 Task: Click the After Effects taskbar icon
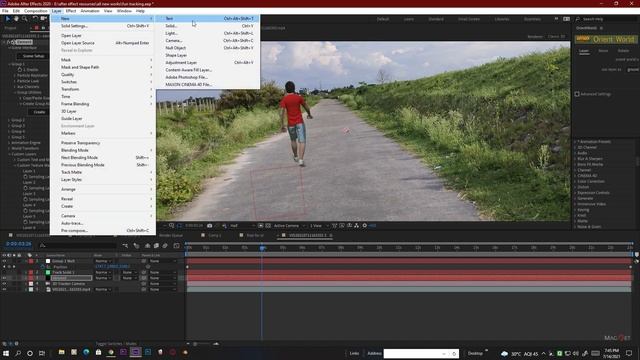[x=136, y=352]
